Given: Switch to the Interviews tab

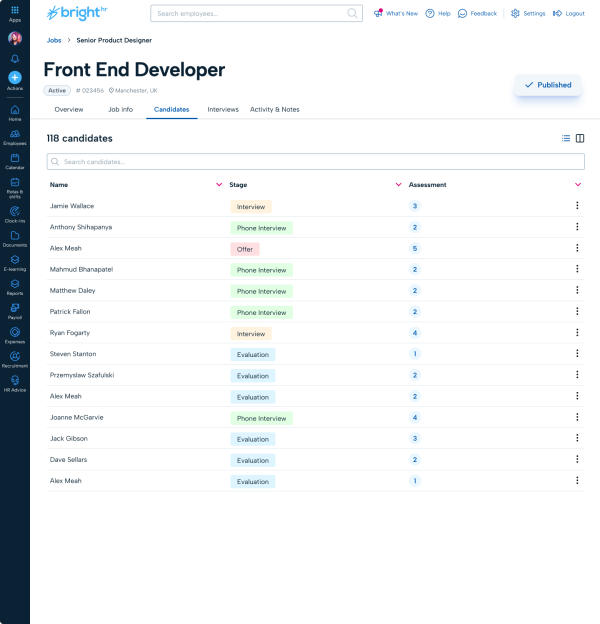Looking at the screenshot, I should point(223,109).
